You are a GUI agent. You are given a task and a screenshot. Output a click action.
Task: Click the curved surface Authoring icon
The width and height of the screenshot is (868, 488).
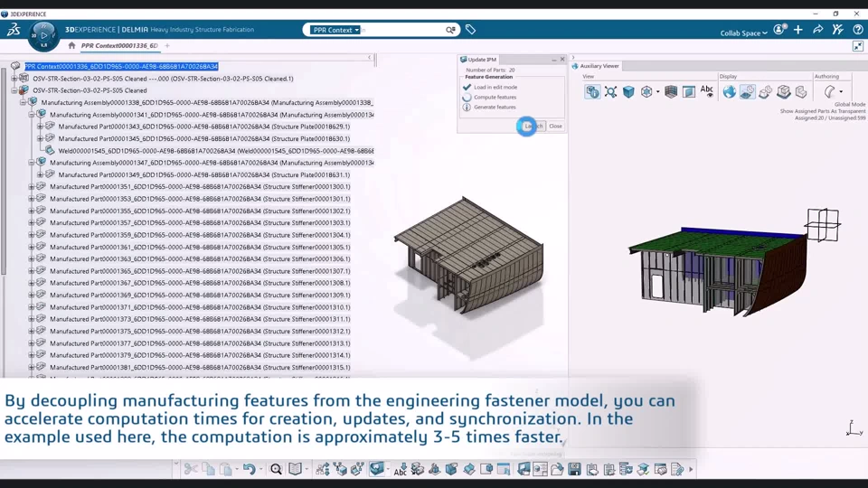[829, 91]
